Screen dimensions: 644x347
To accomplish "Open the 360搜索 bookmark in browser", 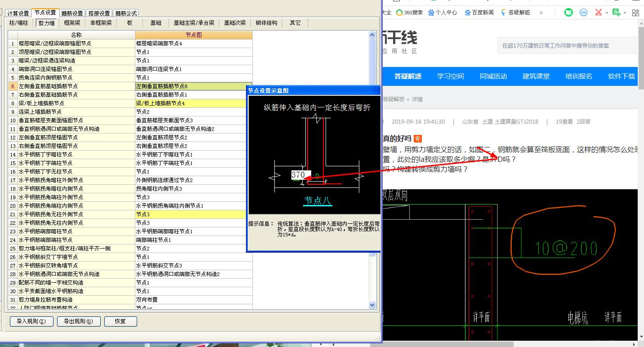I will (409, 13).
